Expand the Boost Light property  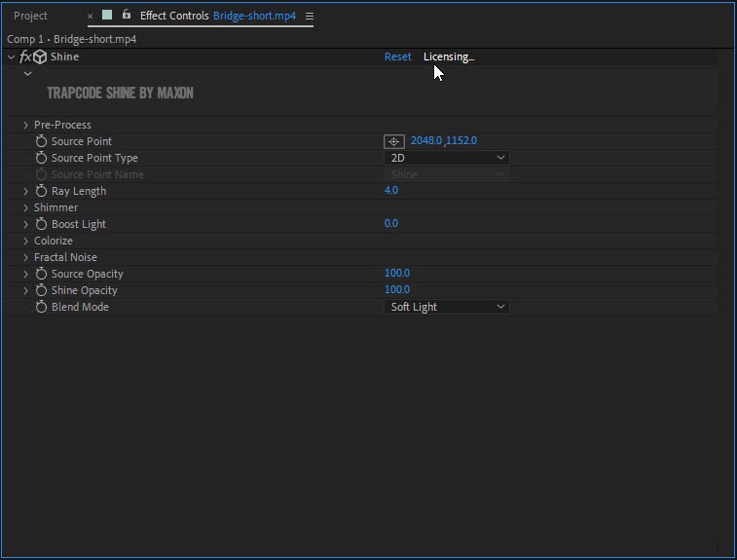pyautogui.click(x=26, y=224)
